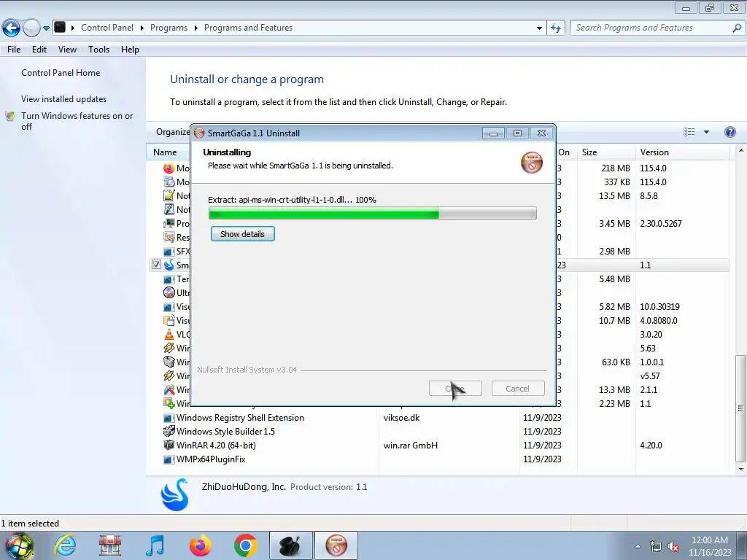
Task: Open the View menu
Action: pos(67,50)
